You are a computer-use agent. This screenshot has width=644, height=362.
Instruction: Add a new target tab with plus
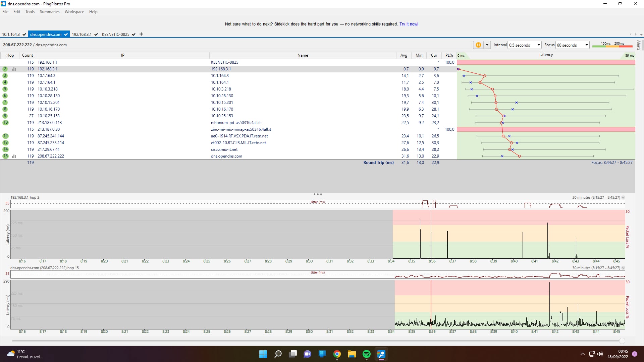141,34
